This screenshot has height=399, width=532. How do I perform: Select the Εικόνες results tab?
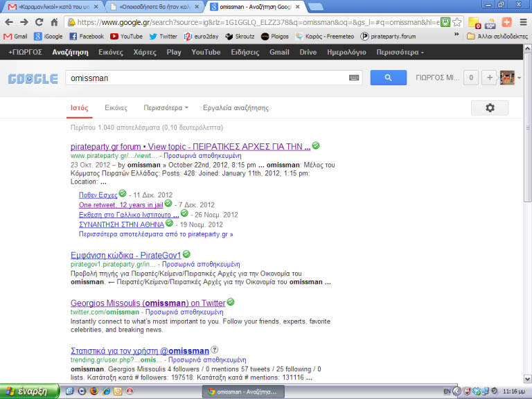(x=116, y=108)
